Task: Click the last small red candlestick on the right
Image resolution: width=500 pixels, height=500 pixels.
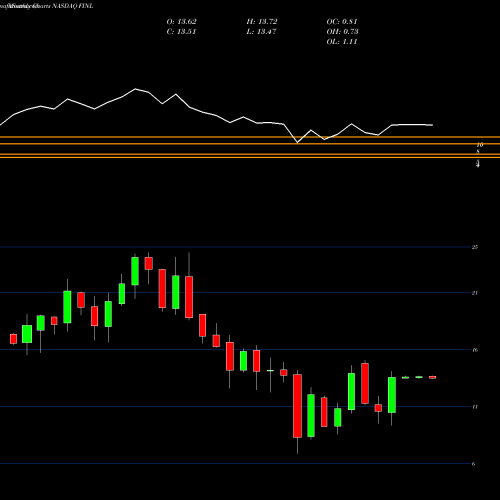Action: coord(433,377)
